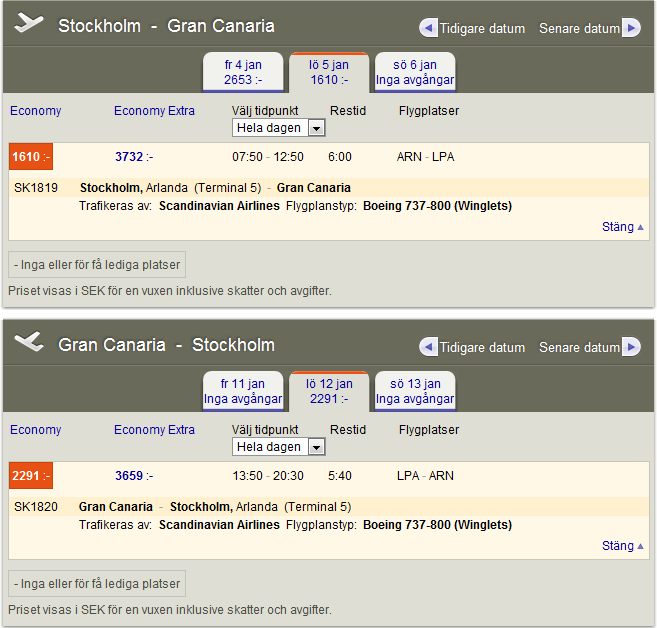This screenshot has width=657, height=628.
Task: Switch to the fr 4 jan date tab
Action: click(242, 72)
